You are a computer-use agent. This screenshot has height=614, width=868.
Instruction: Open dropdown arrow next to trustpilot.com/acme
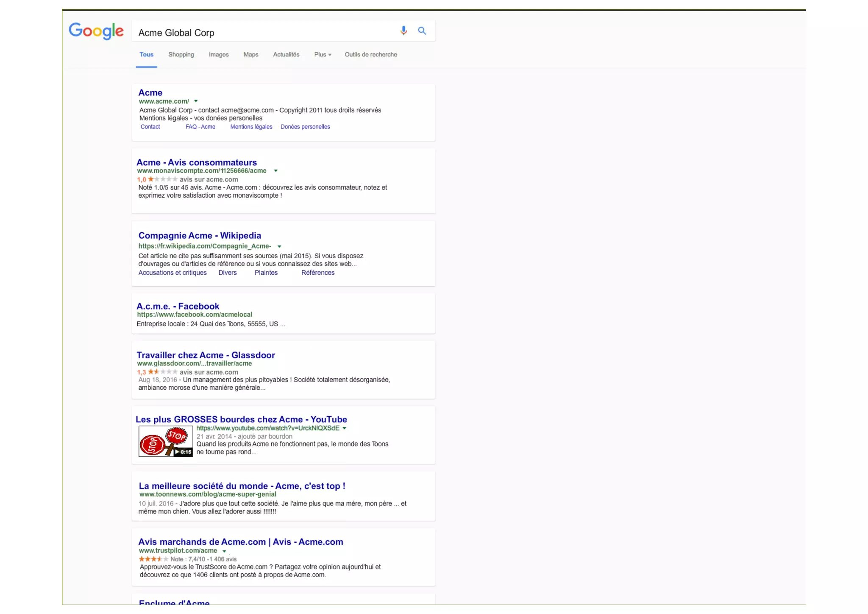[x=224, y=551]
